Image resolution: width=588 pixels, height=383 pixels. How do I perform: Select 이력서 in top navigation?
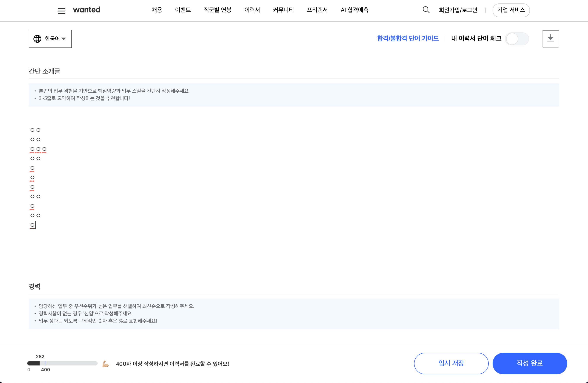pos(252,10)
